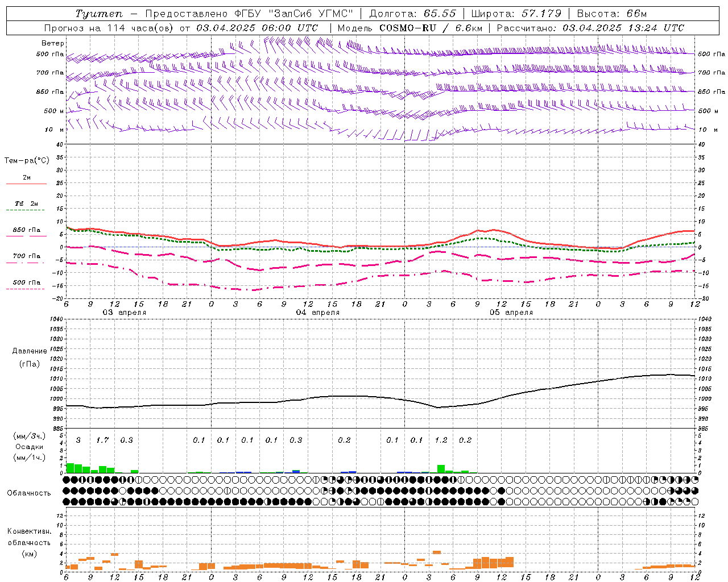Click the "Высота: 66м" header field
The width and height of the screenshot is (728, 582).
point(611,14)
